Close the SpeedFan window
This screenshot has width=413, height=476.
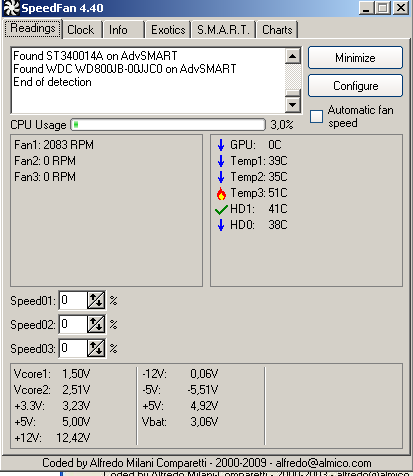pyautogui.click(x=401, y=8)
